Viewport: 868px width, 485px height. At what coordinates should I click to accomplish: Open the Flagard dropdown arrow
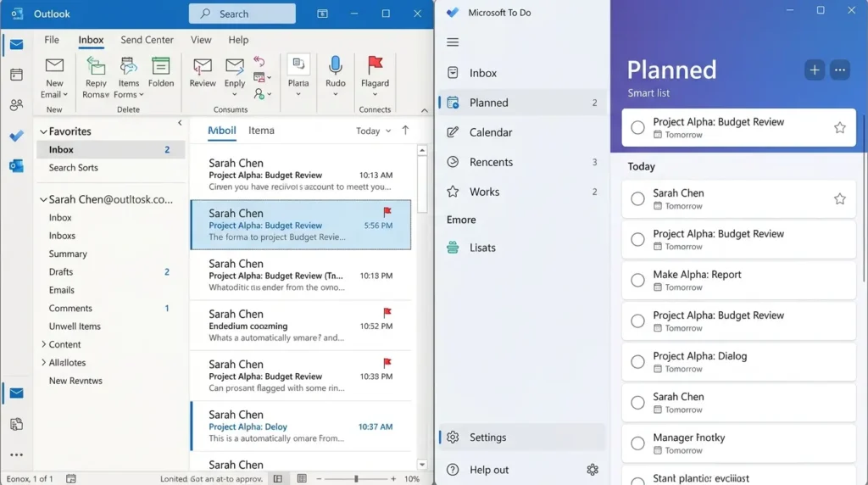tap(376, 95)
